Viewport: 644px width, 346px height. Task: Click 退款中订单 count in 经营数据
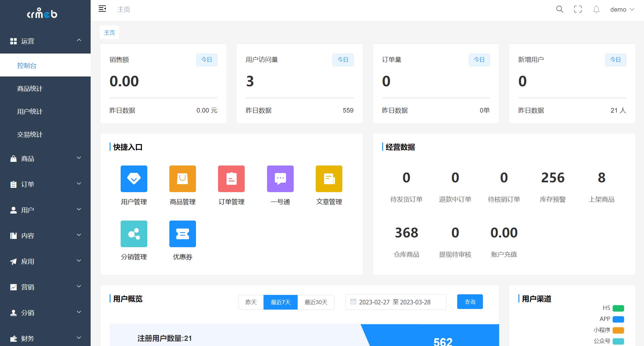455,177
